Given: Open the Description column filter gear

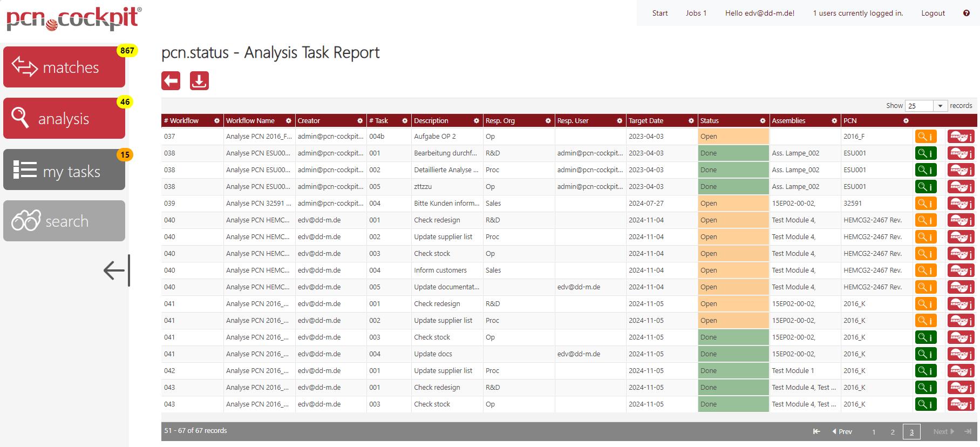Looking at the screenshot, I should click(477, 121).
